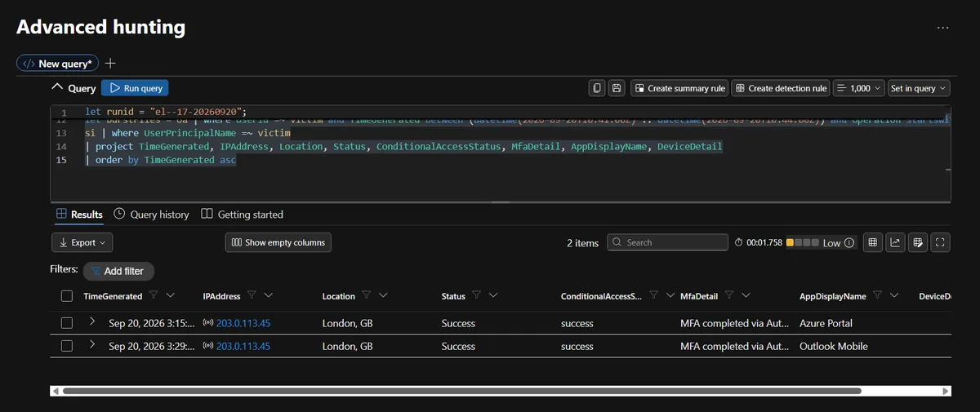Click Outlook Mobile app name cell
Image resolution: width=980 pixels, height=412 pixels.
[834, 346]
